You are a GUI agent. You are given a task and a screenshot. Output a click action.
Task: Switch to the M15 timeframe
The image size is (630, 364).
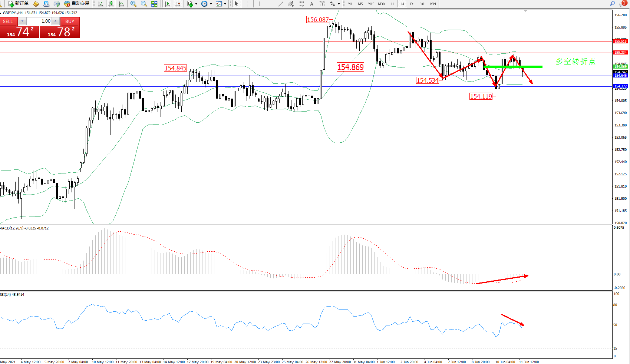click(370, 4)
